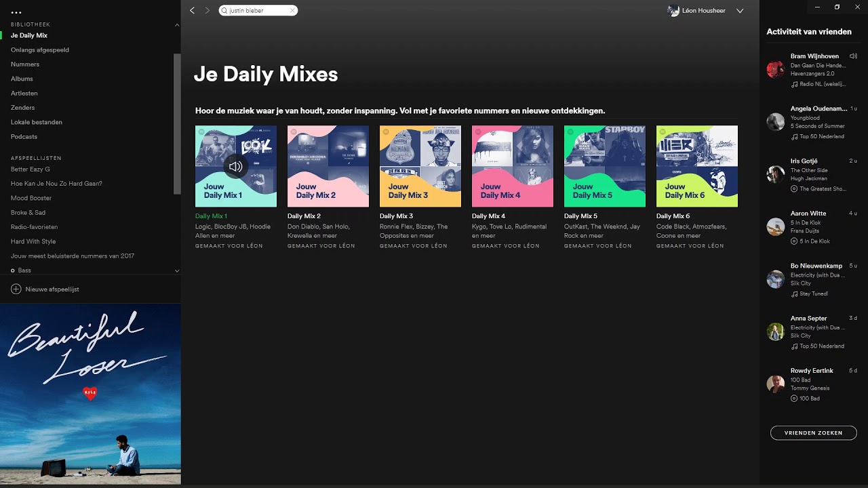Viewport: 868px width, 488px height.
Task: Click the Nieuwe afspeellijst label
Action: (x=52, y=289)
